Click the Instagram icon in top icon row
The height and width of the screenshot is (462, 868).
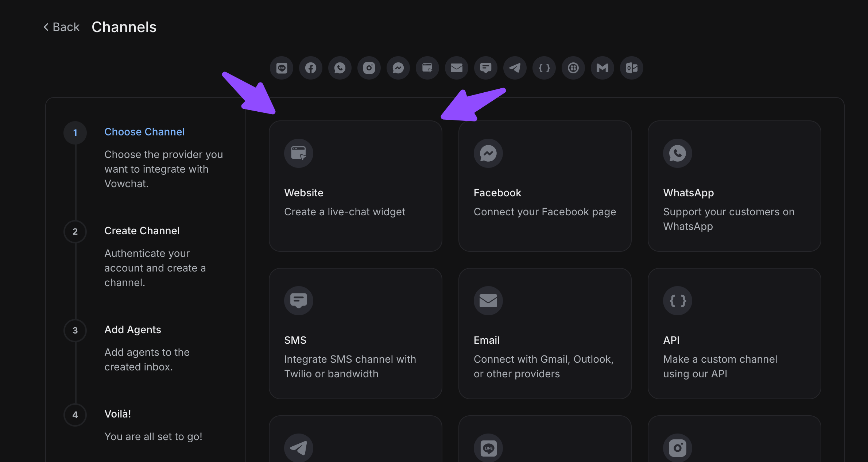[x=369, y=68]
